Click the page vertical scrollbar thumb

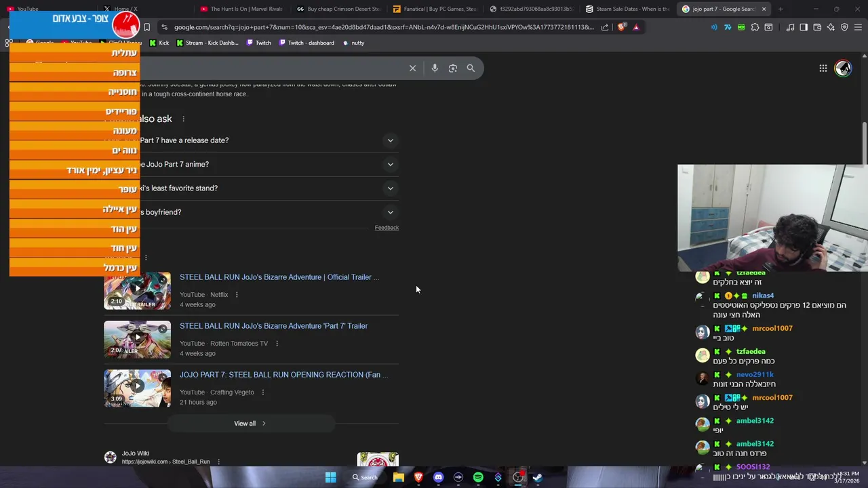(x=864, y=144)
